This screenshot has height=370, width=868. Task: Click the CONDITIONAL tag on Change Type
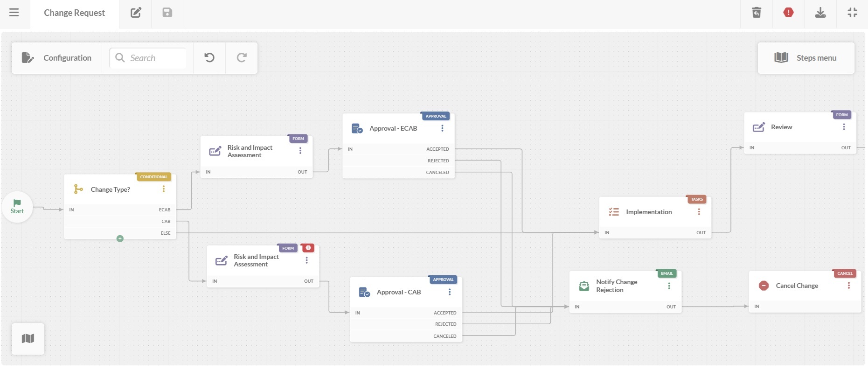[154, 177]
